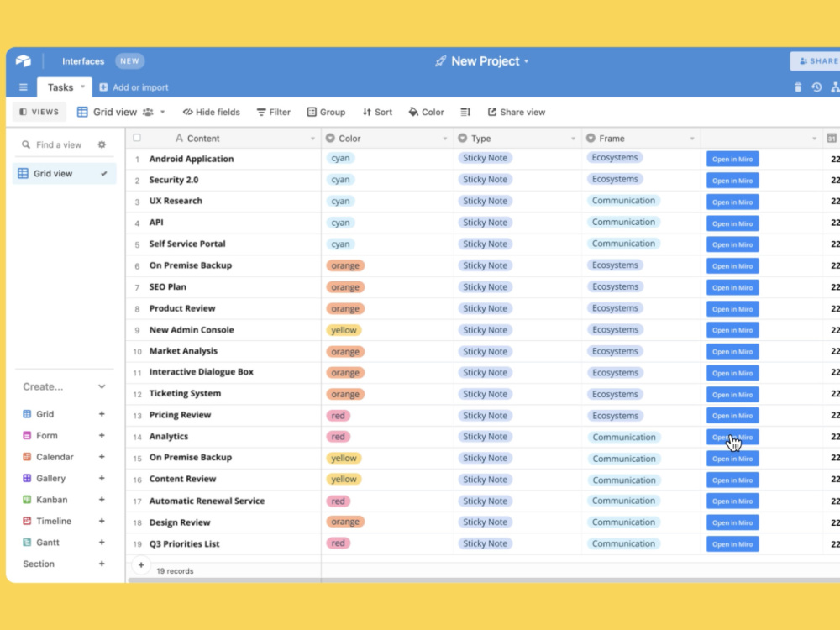Screen dimensions: 840x630
Task: Open the Frame column dropdown
Action: tap(692, 139)
